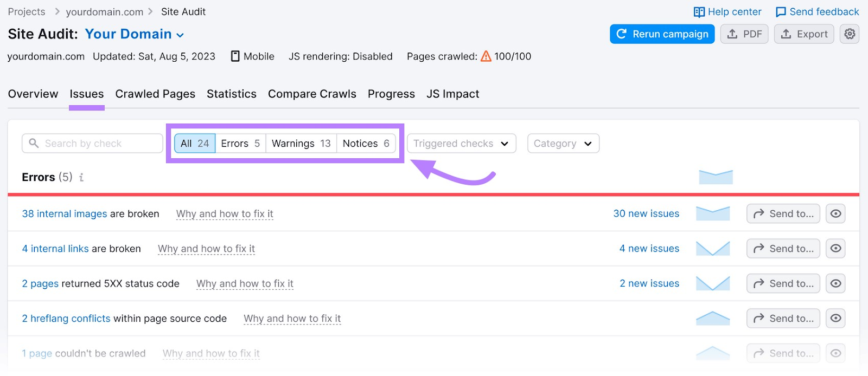Image resolution: width=868 pixels, height=376 pixels.
Task: Open the 38 internal images link
Action: [65, 213]
